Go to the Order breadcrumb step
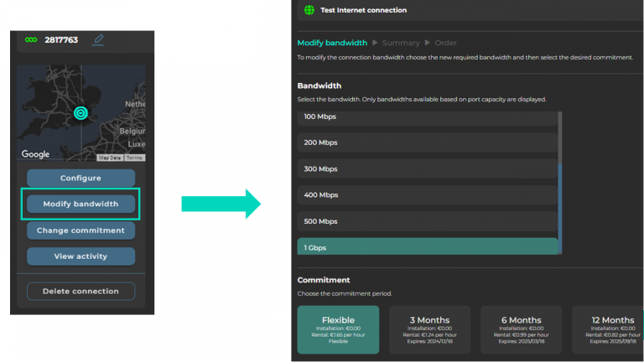The width and height of the screenshot is (644, 362). (x=445, y=43)
